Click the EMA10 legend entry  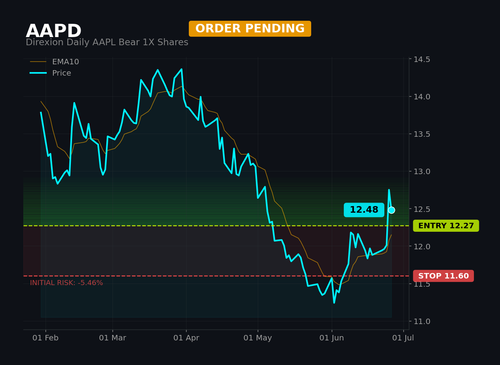click(54, 62)
